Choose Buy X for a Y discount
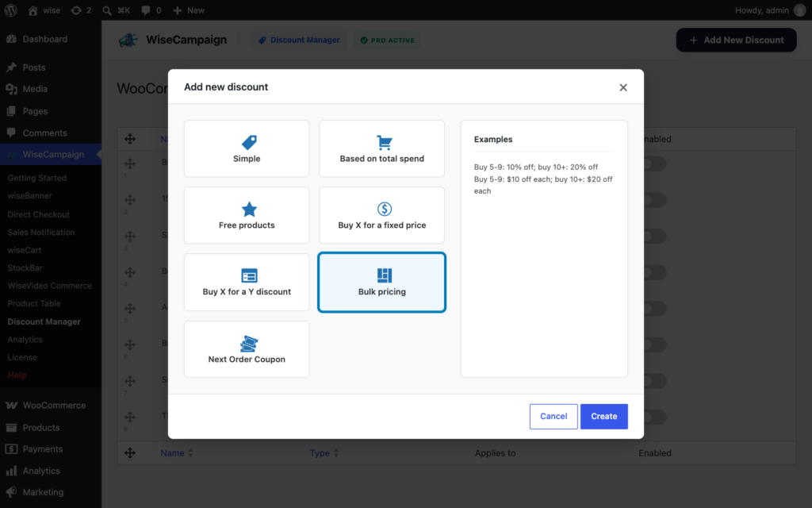 [x=247, y=282]
